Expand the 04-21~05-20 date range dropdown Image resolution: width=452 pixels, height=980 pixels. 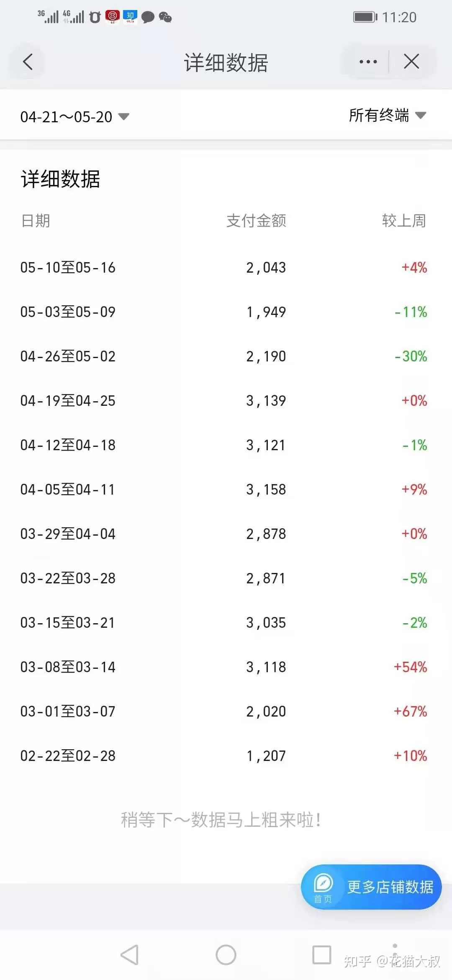67,116
